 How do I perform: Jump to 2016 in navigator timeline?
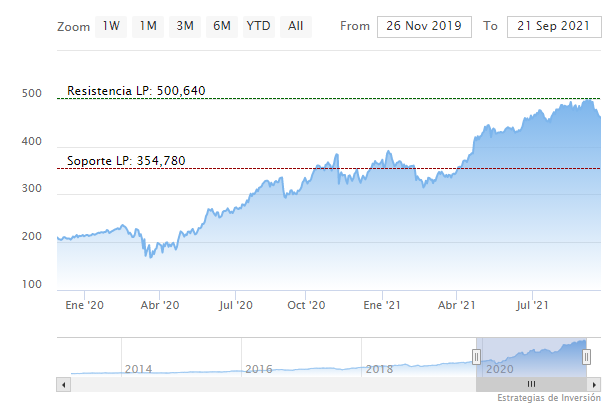coord(258,369)
